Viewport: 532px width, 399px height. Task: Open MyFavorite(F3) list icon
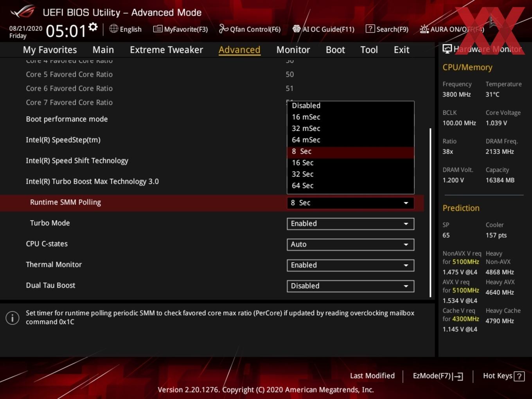(157, 29)
